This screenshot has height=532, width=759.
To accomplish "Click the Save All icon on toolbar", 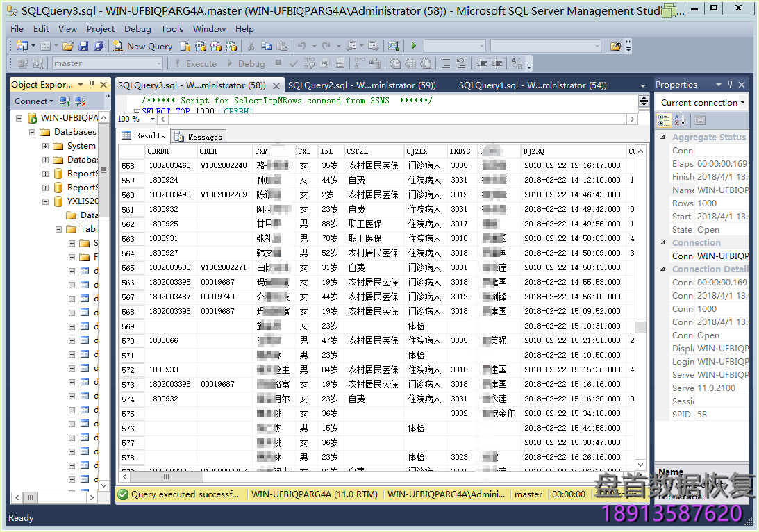I will tap(100, 46).
